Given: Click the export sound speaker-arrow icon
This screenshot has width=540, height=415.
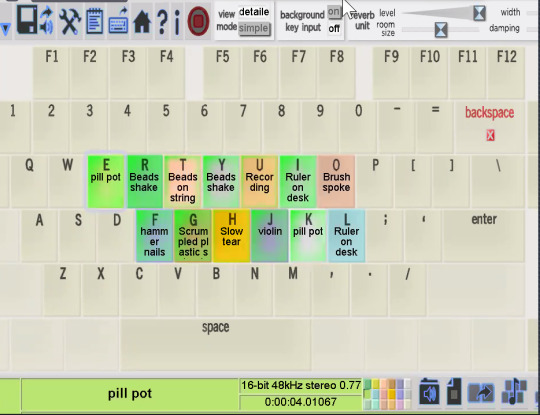Looking at the screenshot, I should click(47, 21).
